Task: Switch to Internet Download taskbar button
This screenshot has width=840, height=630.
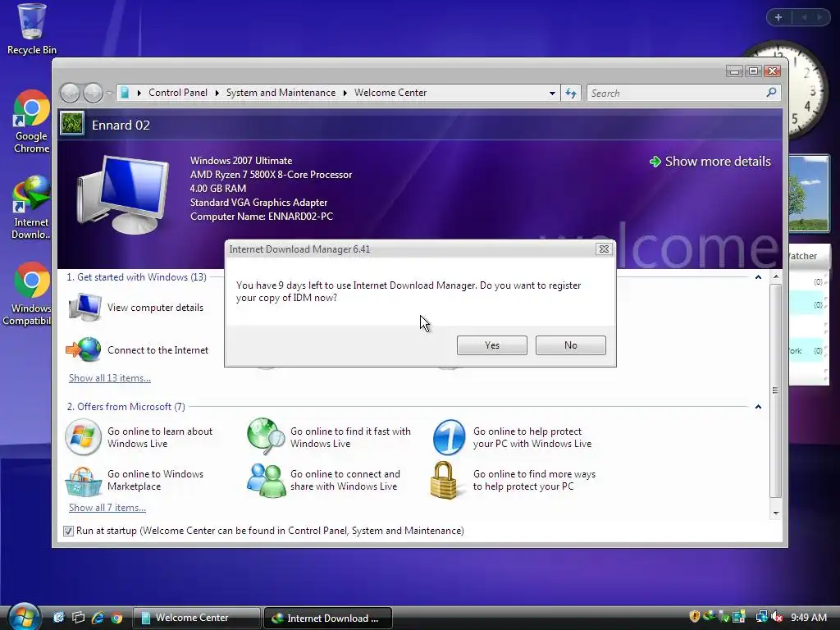Action: [x=328, y=618]
